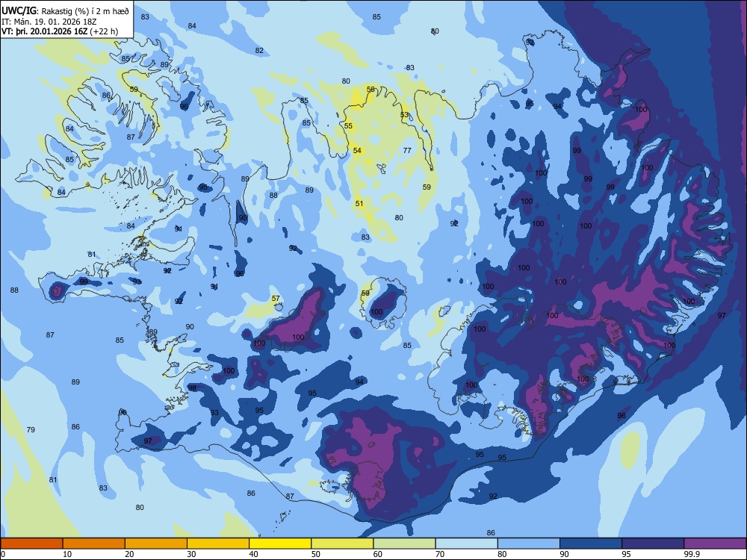Viewport: 747px width, 560px height.
Task: Click the orange 10–20 legend swatch
Action: [x=94, y=544]
